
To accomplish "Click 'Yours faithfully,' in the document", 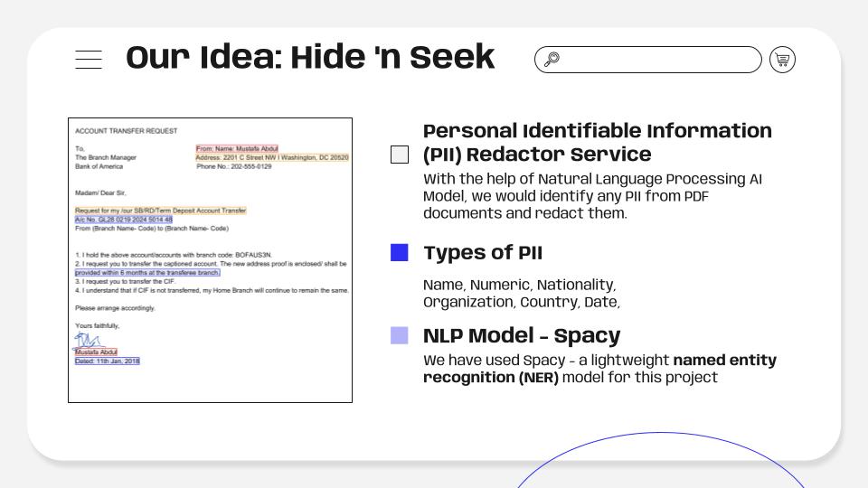I will point(98,326).
